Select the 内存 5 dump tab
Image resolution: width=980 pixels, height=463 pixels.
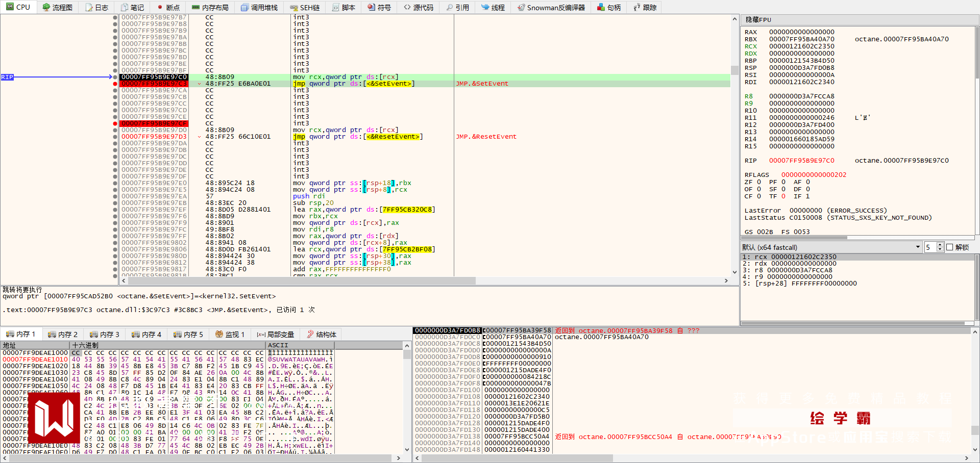click(x=188, y=335)
